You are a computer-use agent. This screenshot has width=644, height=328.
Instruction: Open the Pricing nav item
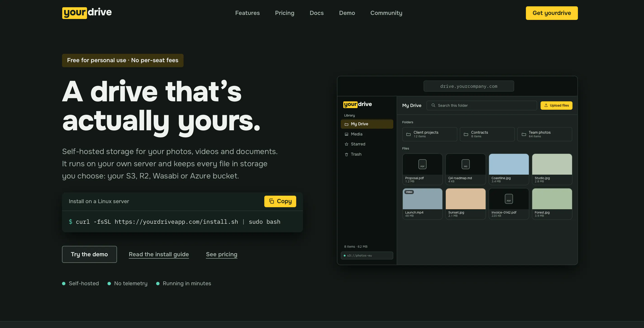[x=284, y=13]
